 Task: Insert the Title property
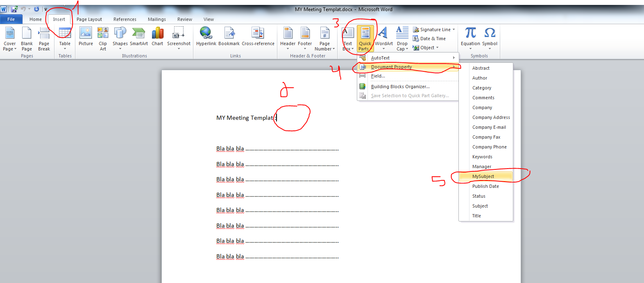[486, 216]
